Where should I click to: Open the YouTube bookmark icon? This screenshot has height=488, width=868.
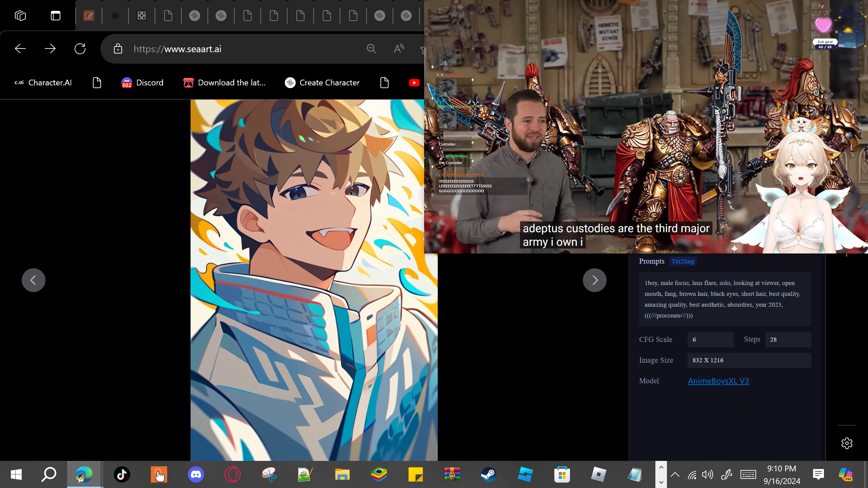[x=414, y=83]
